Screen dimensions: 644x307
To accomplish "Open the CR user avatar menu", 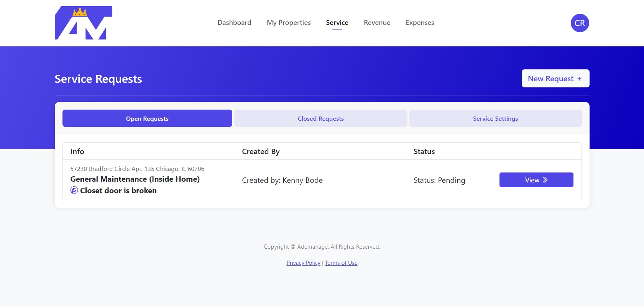I will point(580,23).
